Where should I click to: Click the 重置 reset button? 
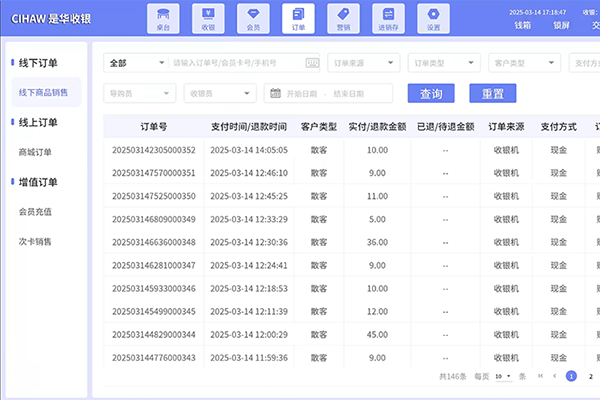click(492, 94)
